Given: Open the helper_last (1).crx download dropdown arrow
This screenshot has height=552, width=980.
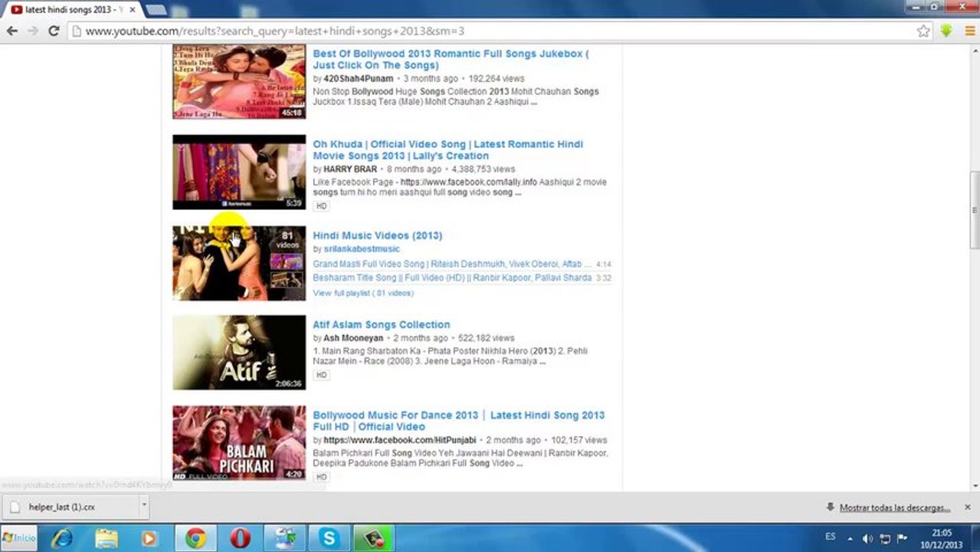Looking at the screenshot, I should (x=143, y=506).
